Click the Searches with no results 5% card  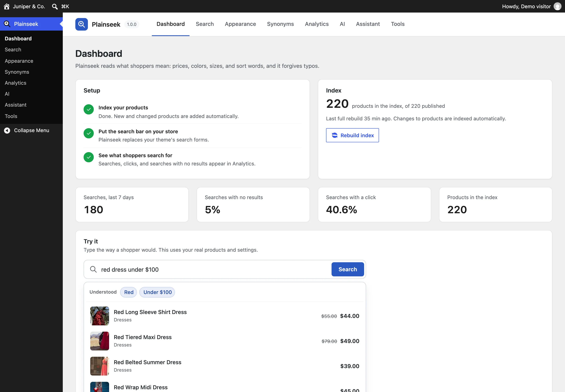pos(253,205)
